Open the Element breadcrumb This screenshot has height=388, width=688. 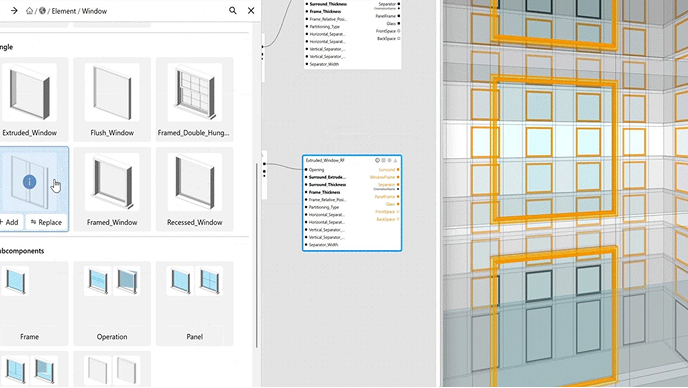(64, 11)
